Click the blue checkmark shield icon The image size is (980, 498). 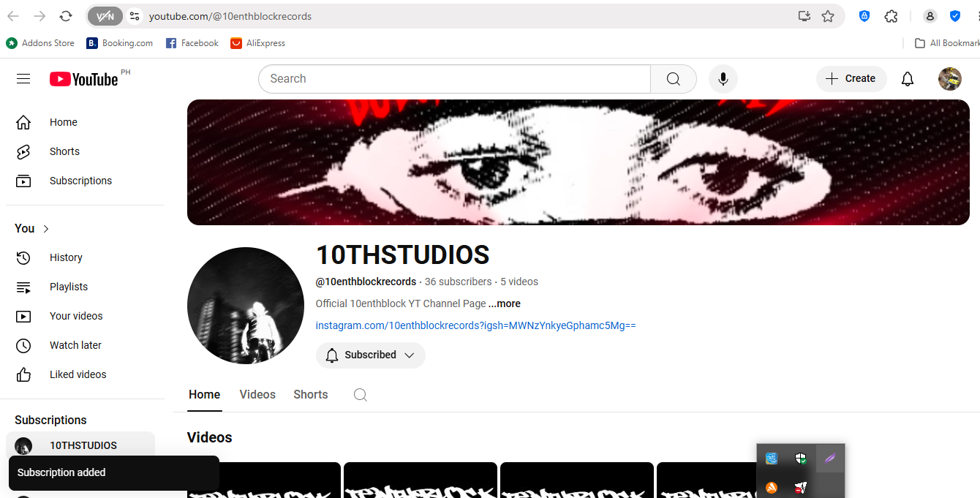955,16
